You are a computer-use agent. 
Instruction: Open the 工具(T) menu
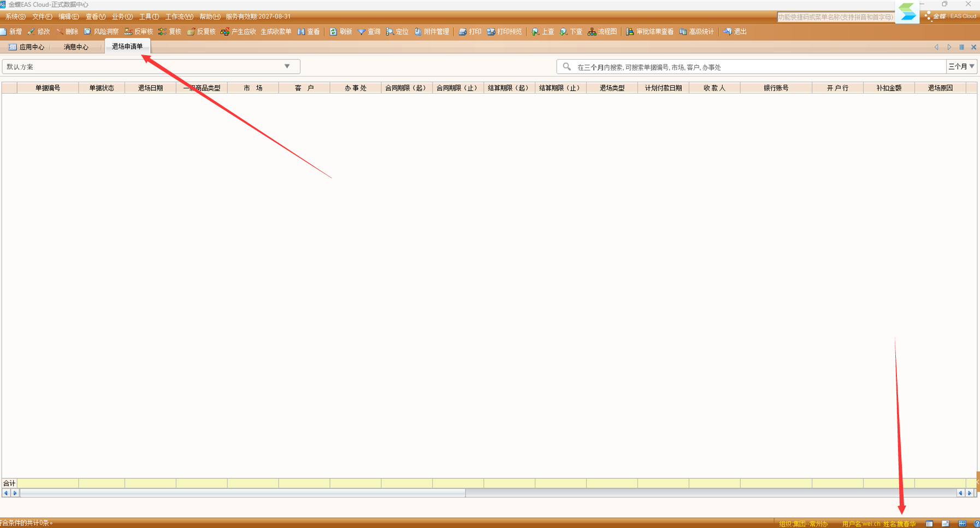pos(149,16)
